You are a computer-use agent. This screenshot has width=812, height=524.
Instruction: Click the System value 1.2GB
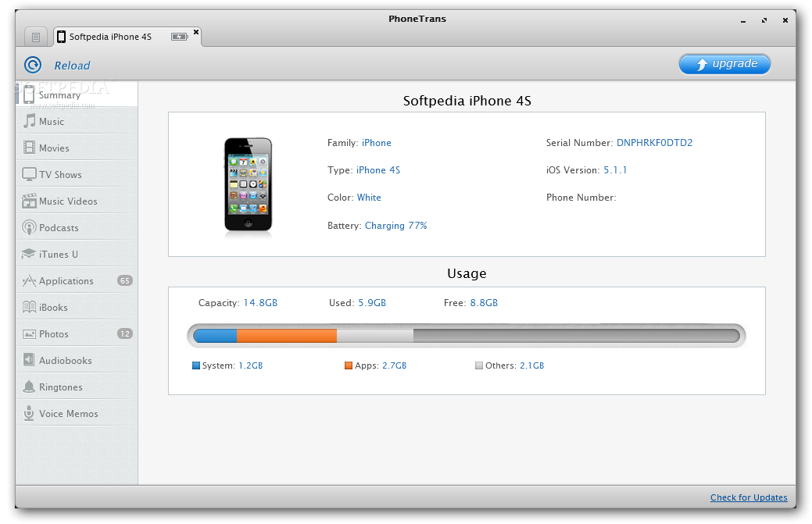coord(251,365)
